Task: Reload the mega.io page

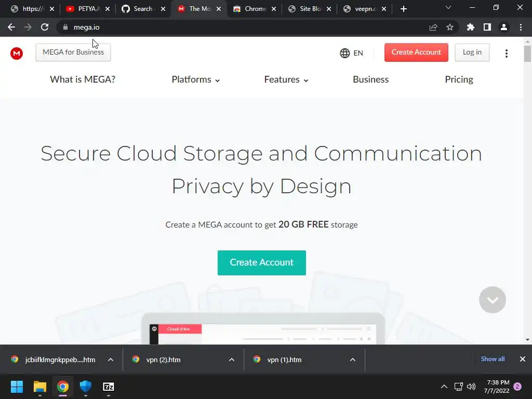Action: coord(45,27)
